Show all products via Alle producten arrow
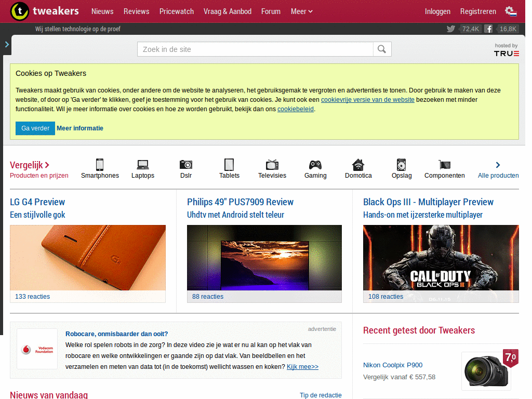The image size is (532, 399). click(498, 165)
